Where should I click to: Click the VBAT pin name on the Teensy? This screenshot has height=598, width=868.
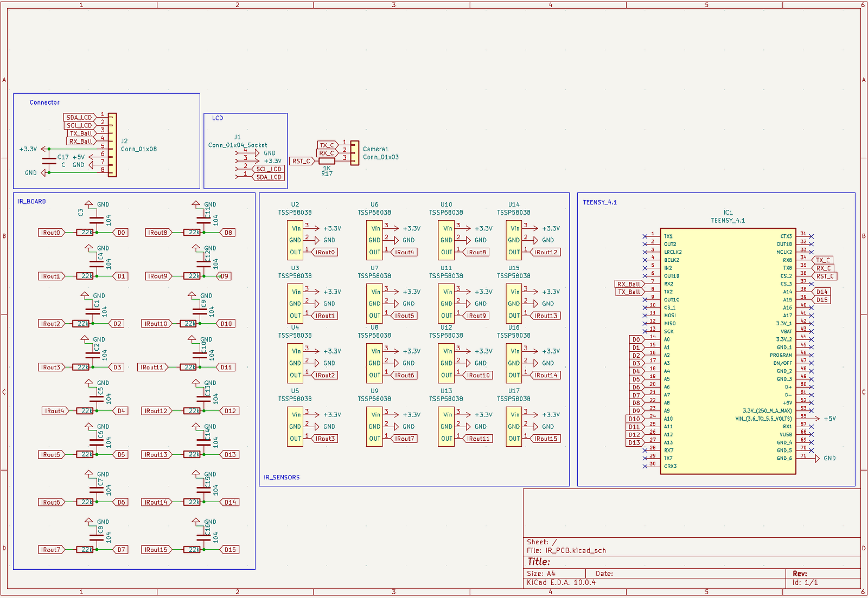click(786, 331)
